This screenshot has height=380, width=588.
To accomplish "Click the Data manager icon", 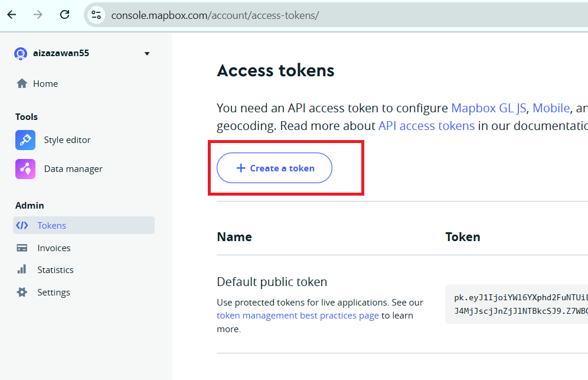I will (25, 169).
